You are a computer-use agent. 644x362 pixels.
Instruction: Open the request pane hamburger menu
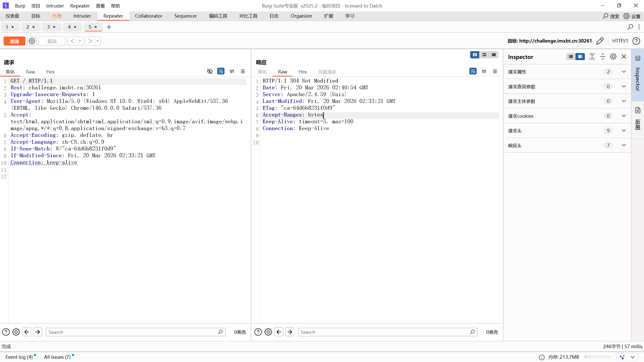pos(243,71)
